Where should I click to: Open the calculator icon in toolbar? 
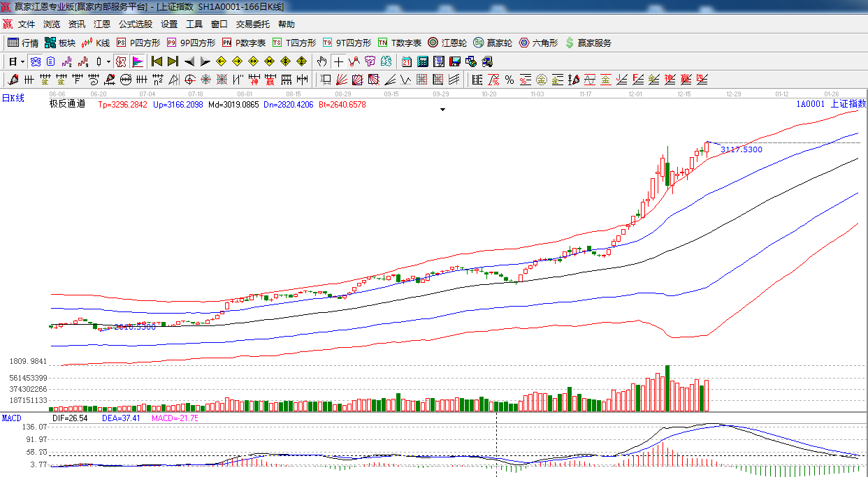(x=422, y=61)
